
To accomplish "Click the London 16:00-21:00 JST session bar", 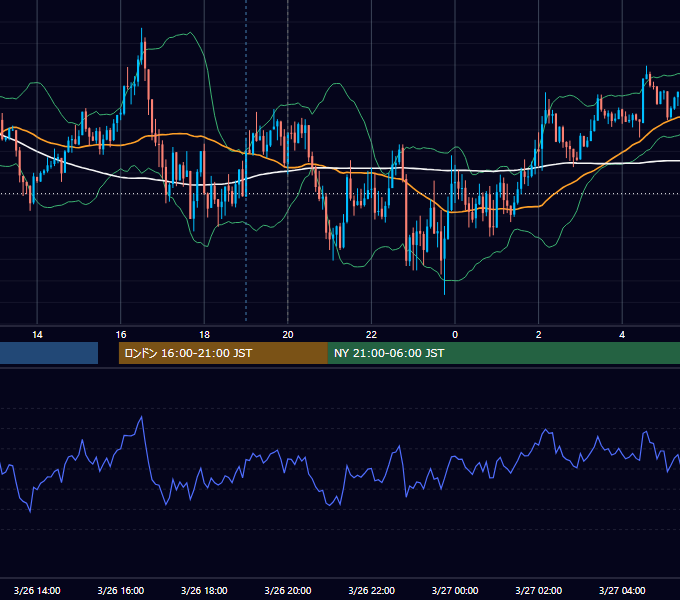I will point(223,353).
